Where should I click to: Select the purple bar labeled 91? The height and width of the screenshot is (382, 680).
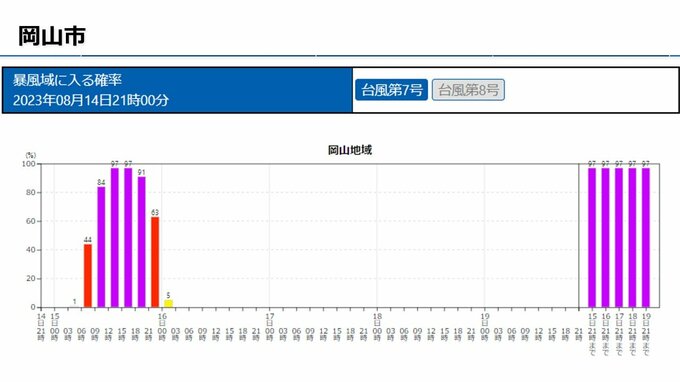coord(141,242)
